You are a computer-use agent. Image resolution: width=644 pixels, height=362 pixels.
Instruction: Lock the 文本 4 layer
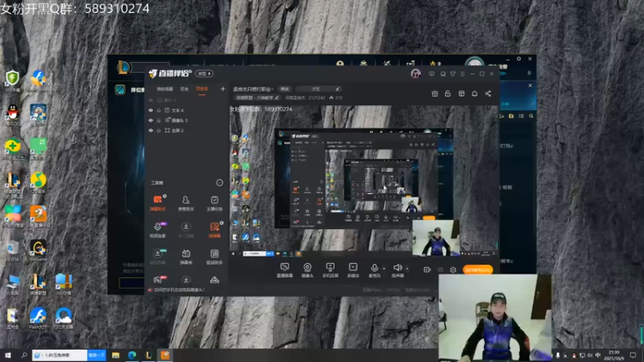tap(159, 110)
